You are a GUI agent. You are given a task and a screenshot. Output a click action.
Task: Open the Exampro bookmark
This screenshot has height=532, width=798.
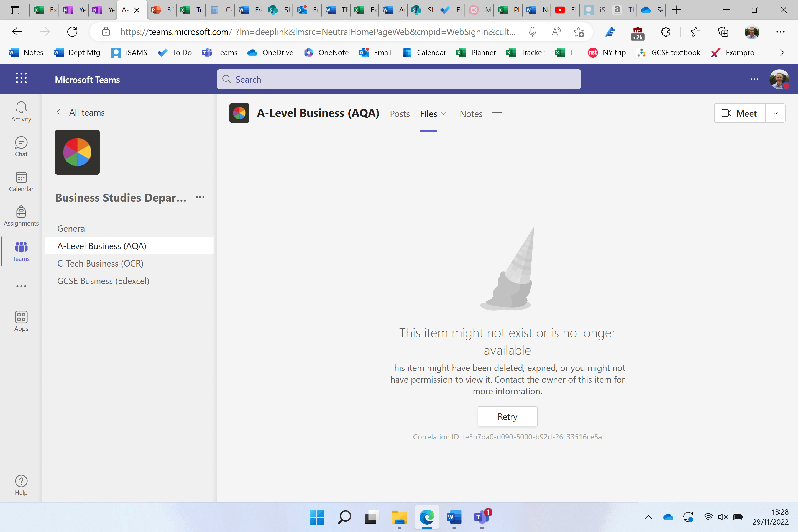coord(733,53)
